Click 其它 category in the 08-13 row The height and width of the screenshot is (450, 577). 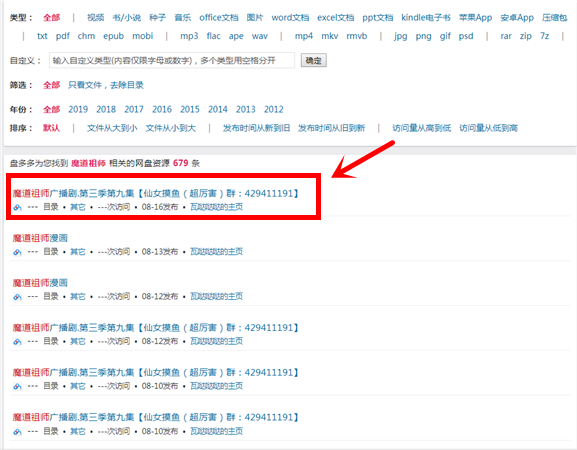pos(78,252)
